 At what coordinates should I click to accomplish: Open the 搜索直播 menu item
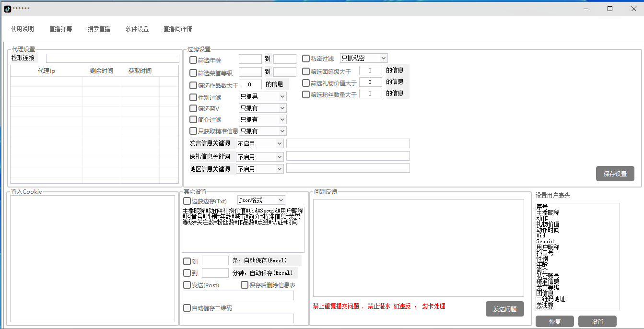[x=99, y=29]
